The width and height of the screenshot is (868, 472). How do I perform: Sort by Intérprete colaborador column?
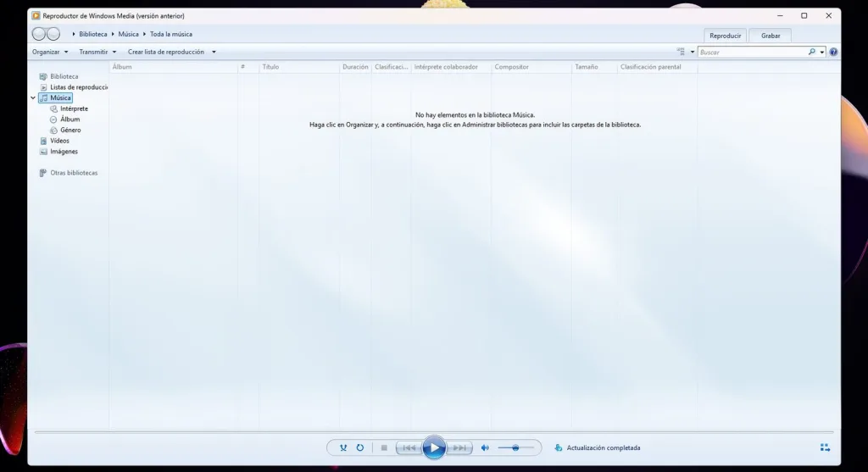[x=451, y=67]
